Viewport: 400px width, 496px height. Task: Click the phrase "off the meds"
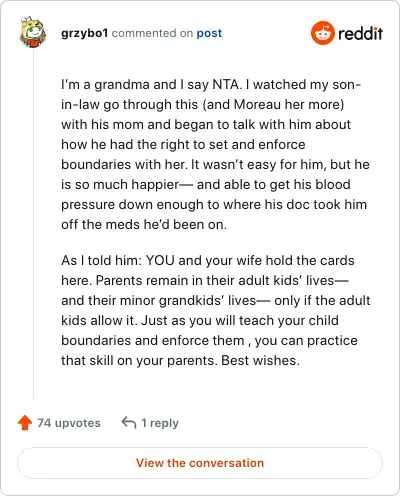click(x=100, y=224)
